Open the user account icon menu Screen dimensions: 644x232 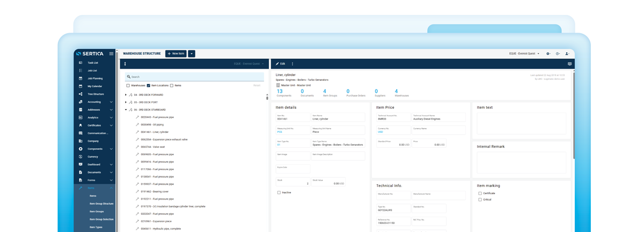(x=567, y=54)
